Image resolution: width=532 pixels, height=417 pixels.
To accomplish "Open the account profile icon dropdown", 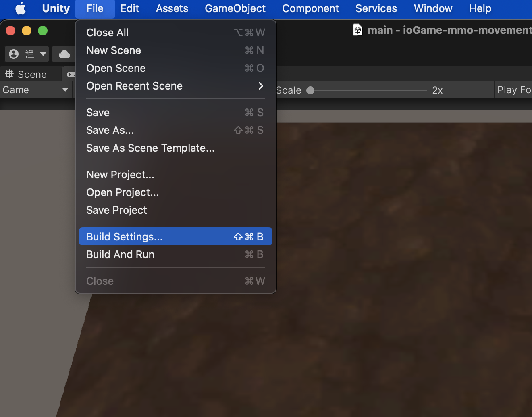I will tap(27, 54).
